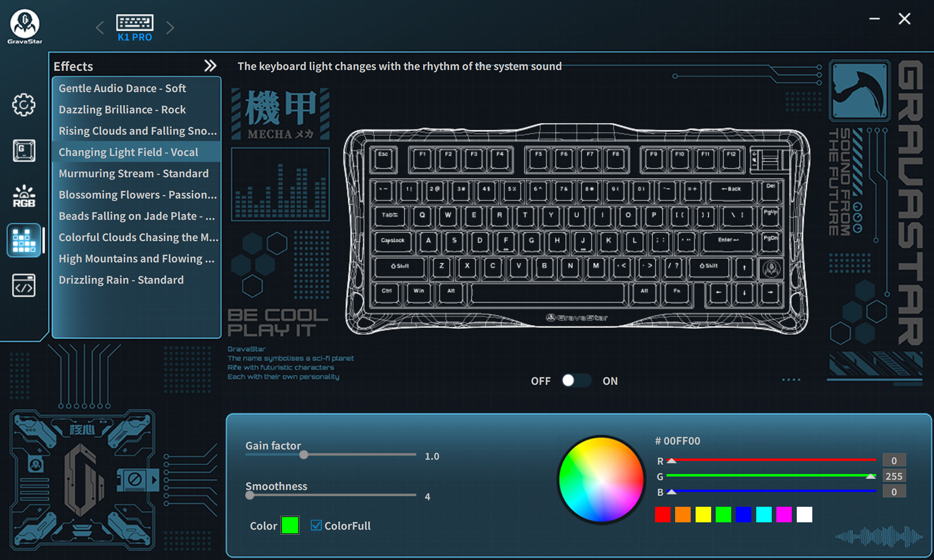Toggle the ColorFull checkbox
Image resolution: width=934 pixels, height=560 pixels.
pyautogui.click(x=316, y=525)
